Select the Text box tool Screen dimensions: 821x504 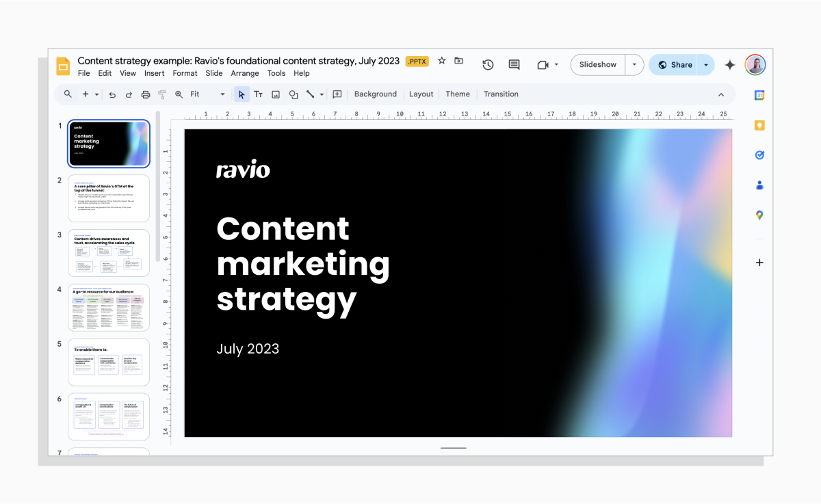pyautogui.click(x=258, y=94)
